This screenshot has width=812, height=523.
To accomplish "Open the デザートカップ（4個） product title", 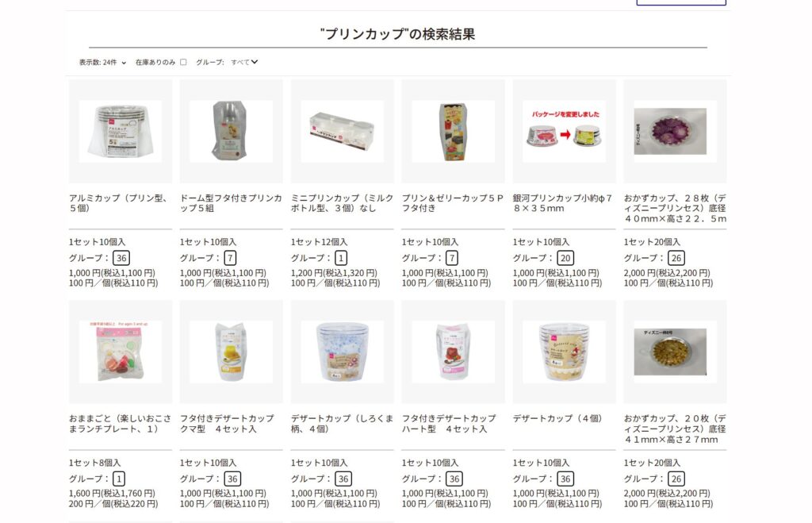I will [x=558, y=418].
